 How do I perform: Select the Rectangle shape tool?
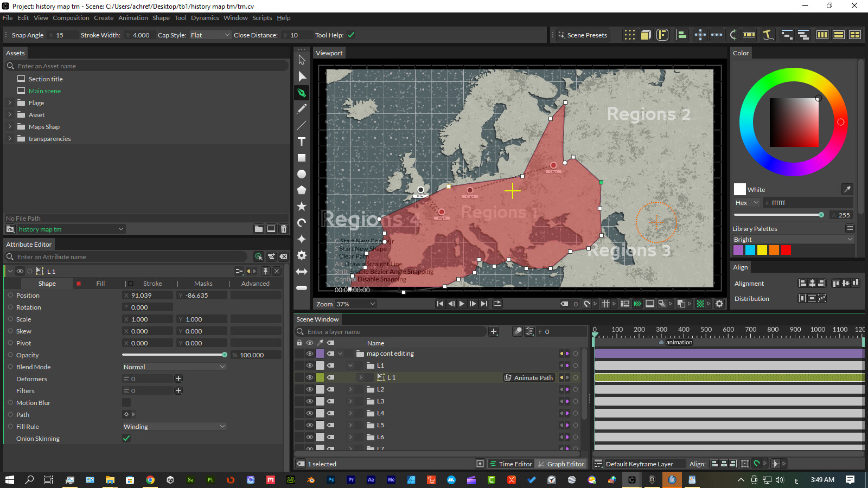(302, 158)
